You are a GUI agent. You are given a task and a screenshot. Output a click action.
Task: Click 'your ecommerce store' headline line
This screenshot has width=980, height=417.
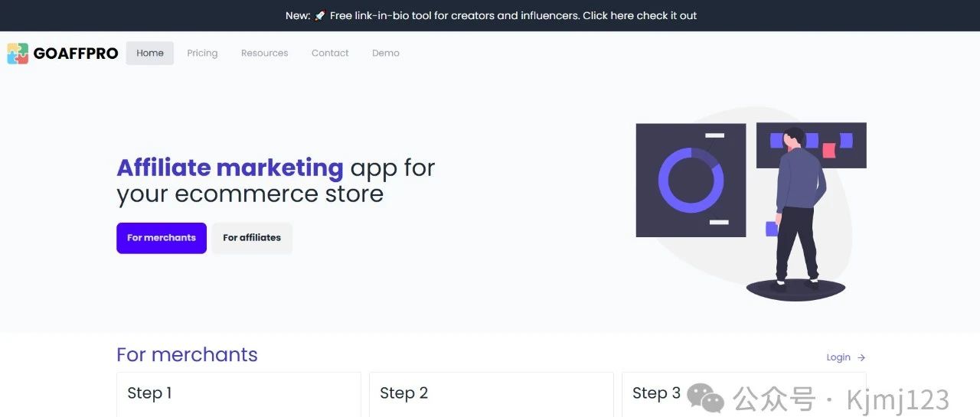(x=250, y=194)
